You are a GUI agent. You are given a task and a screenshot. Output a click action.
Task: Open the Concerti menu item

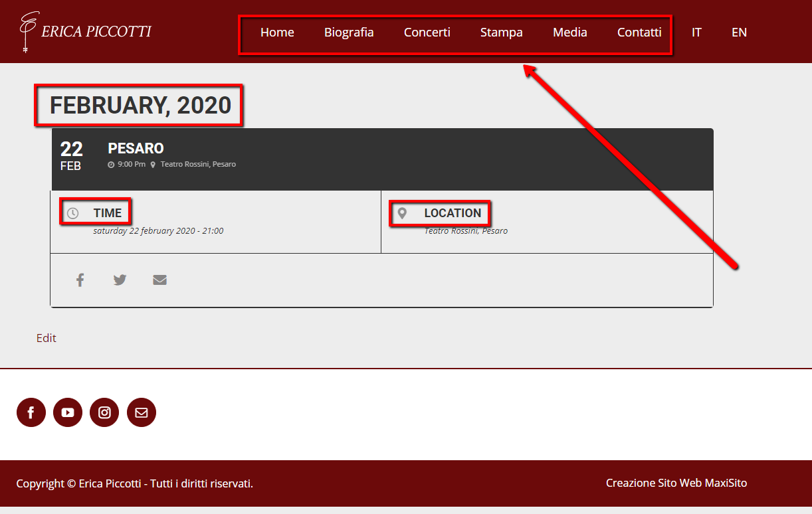coord(427,32)
